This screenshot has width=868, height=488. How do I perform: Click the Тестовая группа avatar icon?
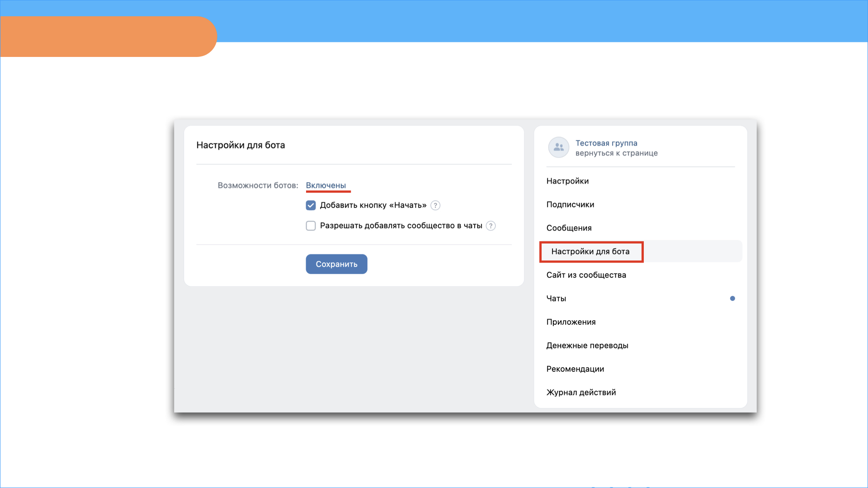click(558, 147)
